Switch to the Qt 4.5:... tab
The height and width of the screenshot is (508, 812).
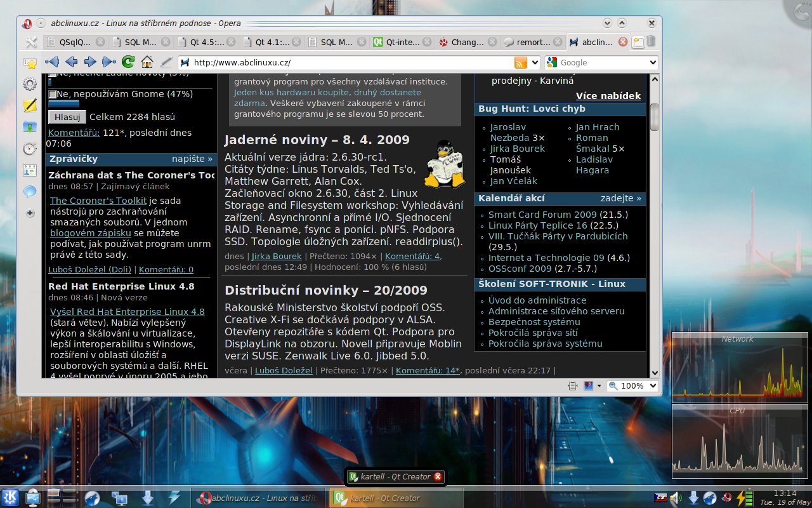207,43
